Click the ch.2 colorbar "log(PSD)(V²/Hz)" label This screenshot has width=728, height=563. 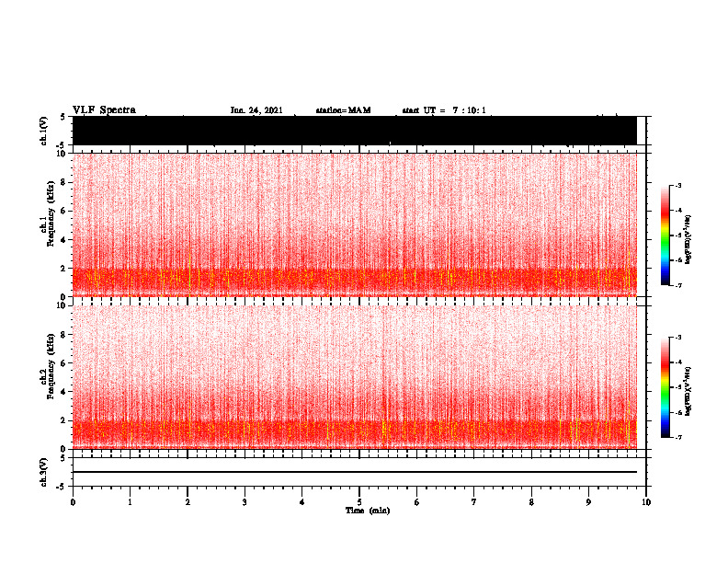pos(688,392)
